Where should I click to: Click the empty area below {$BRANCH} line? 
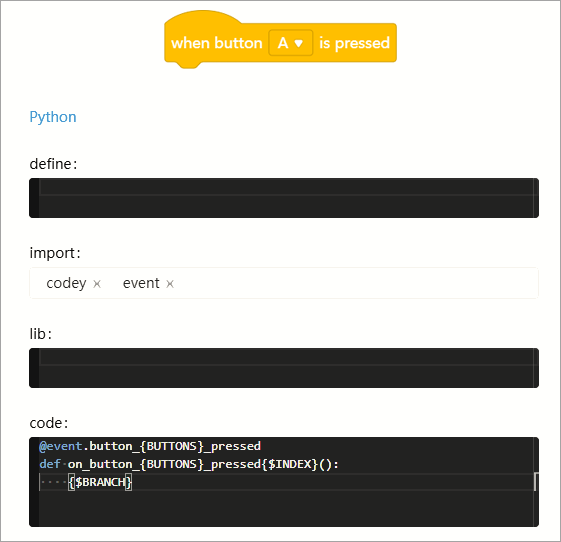[284, 509]
